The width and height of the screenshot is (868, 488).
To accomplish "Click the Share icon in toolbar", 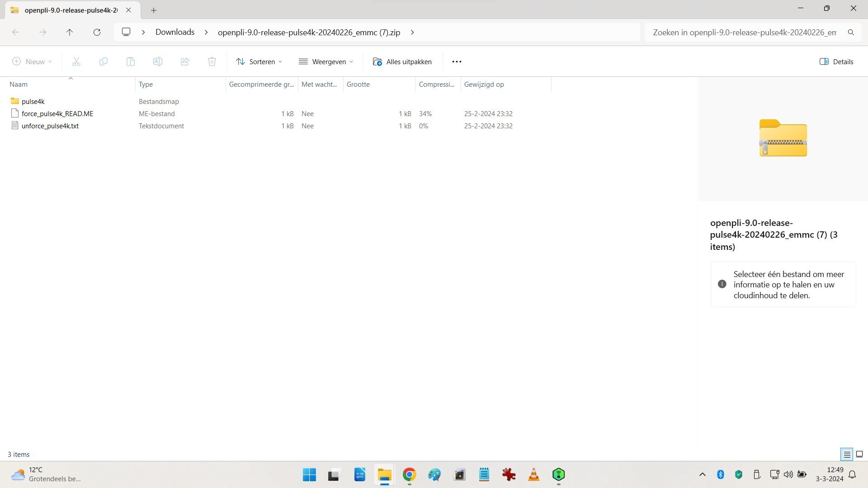I will [x=185, y=61].
